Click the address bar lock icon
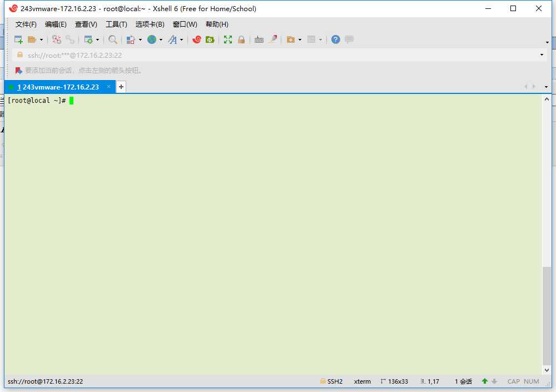556x392 pixels. (20, 54)
